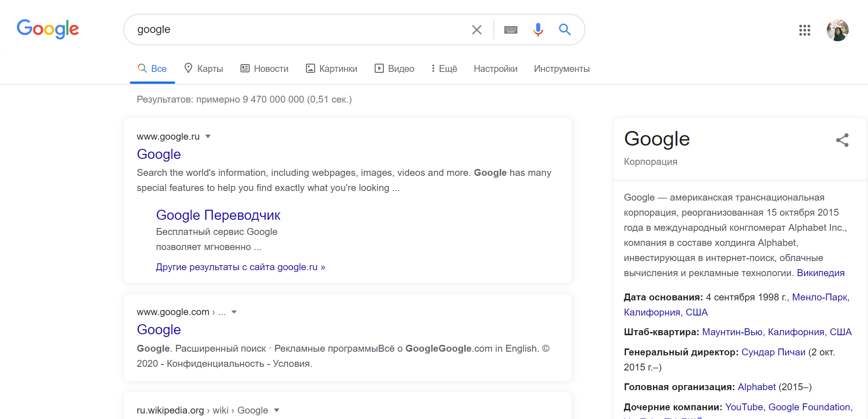The height and width of the screenshot is (419, 868).
Task: Click the Google logo
Action: click(48, 29)
